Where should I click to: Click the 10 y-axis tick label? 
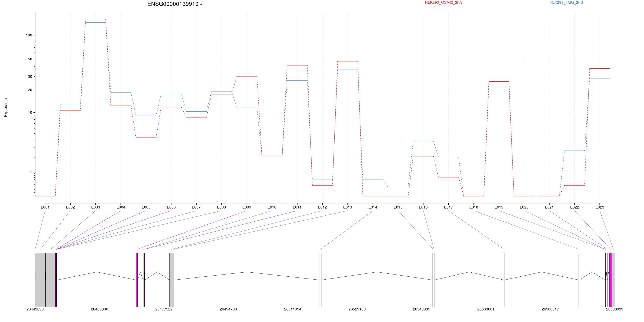30,112
